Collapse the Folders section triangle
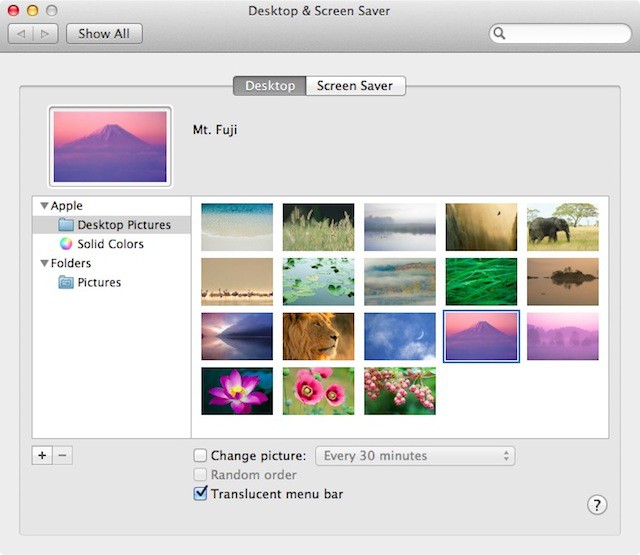640x555 pixels. click(x=44, y=264)
